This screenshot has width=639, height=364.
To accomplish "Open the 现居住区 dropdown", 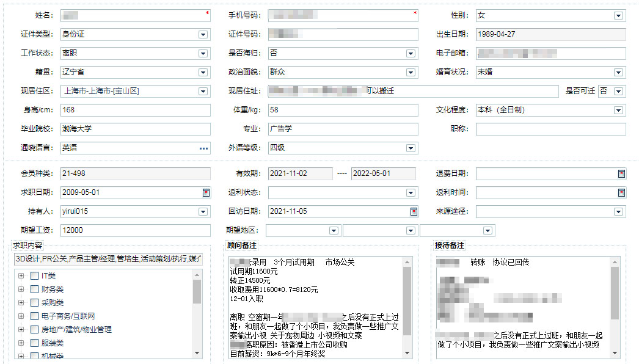I will [203, 92].
